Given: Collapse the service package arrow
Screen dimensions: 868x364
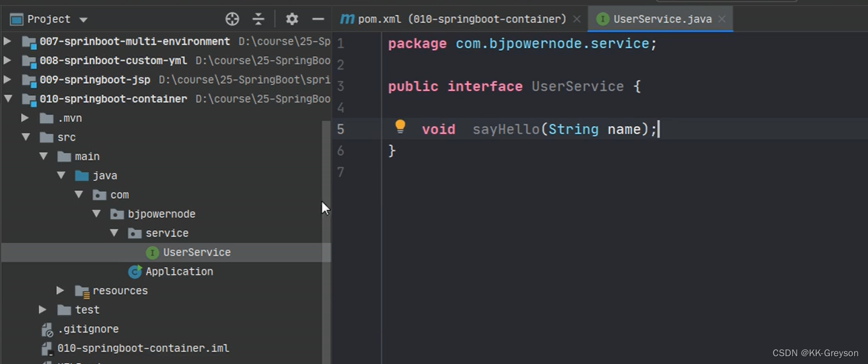Looking at the screenshot, I should 114,233.
